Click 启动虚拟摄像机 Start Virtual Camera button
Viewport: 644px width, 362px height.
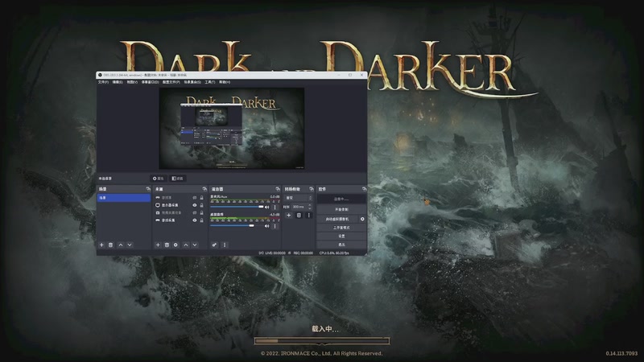click(x=337, y=219)
